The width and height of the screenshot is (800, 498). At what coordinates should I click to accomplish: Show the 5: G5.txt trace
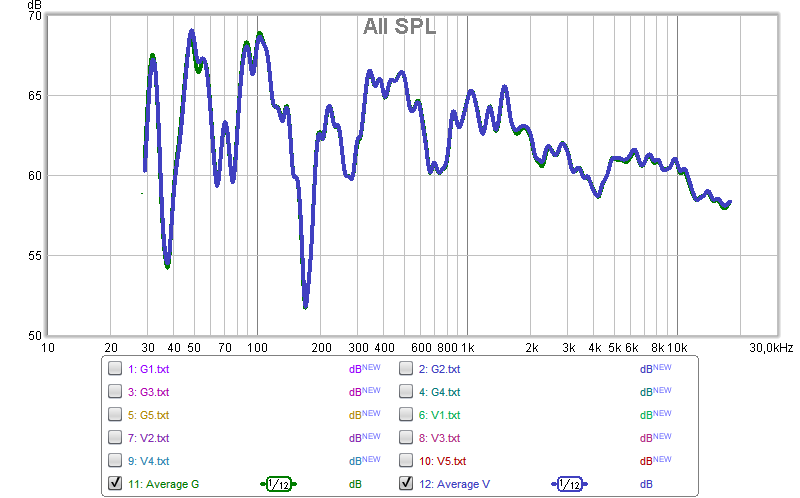tap(115, 414)
